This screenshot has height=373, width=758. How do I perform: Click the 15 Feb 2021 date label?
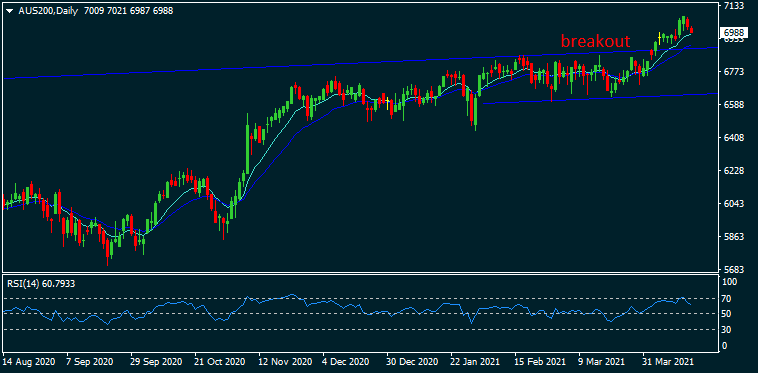pos(540,361)
